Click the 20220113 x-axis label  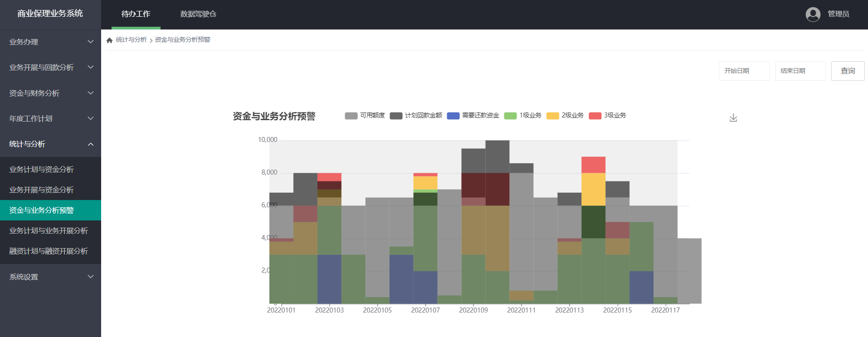(x=569, y=310)
